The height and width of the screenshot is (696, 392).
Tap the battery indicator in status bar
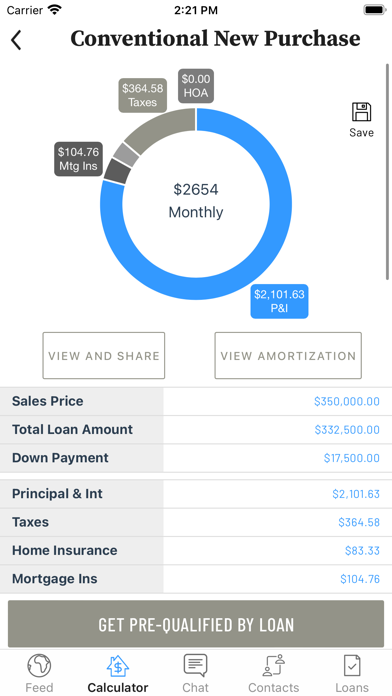point(375,10)
